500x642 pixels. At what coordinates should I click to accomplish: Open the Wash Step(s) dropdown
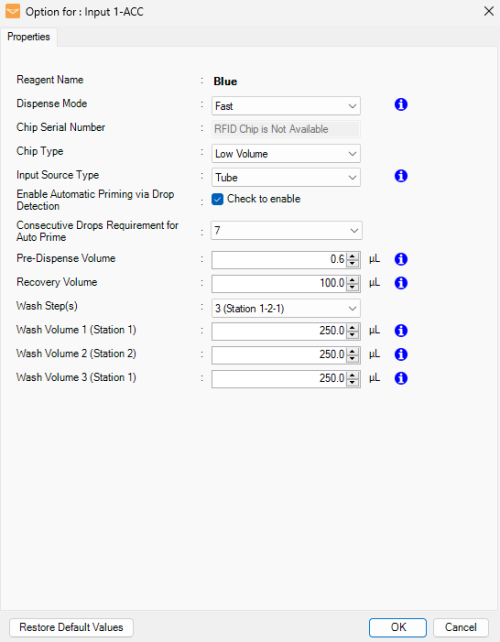tap(286, 308)
